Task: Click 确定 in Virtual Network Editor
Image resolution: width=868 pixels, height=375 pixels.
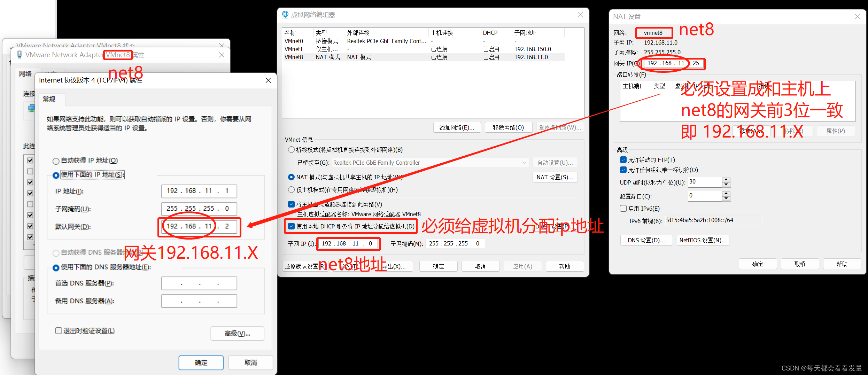Action: [x=438, y=266]
